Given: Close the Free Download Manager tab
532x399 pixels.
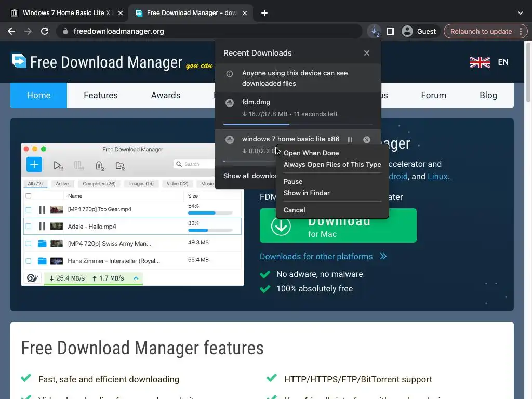Looking at the screenshot, I should coord(245,13).
